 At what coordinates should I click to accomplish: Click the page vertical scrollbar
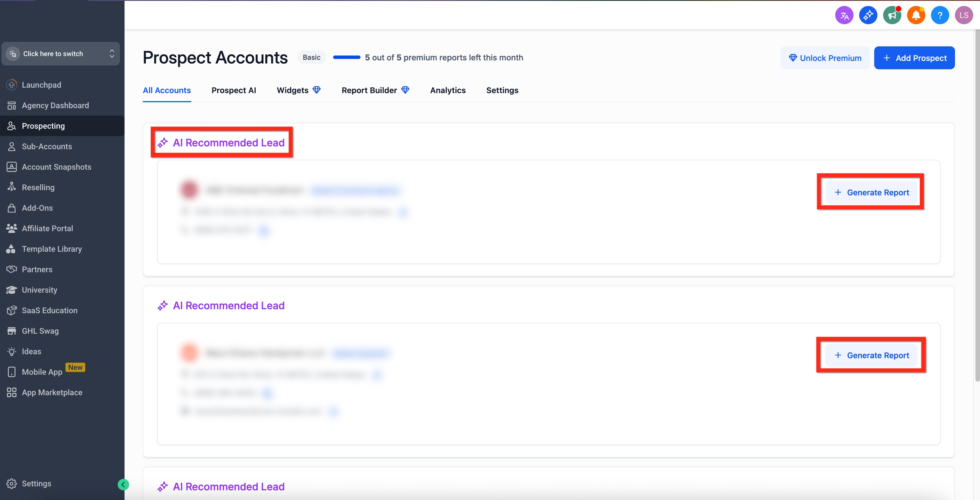[977, 205]
